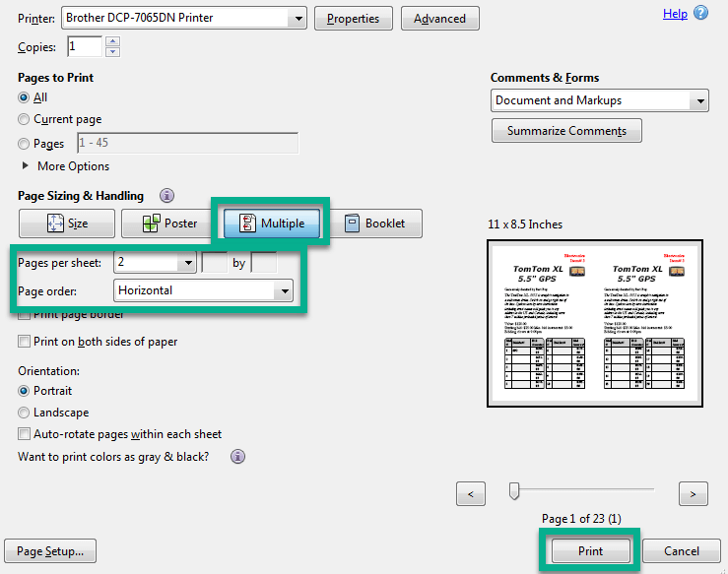Expand the More Options section
Screen dimensions: 728x574
(x=26, y=166)
